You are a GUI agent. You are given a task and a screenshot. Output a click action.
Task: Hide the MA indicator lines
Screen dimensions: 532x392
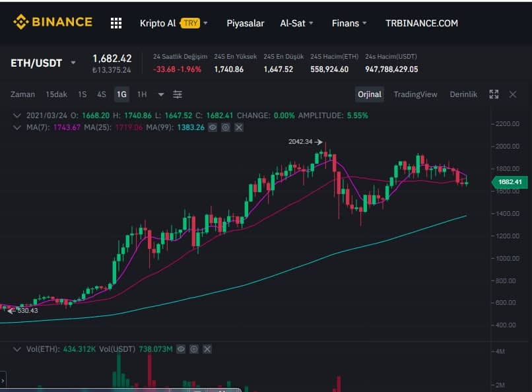click(x=213, y=127)
